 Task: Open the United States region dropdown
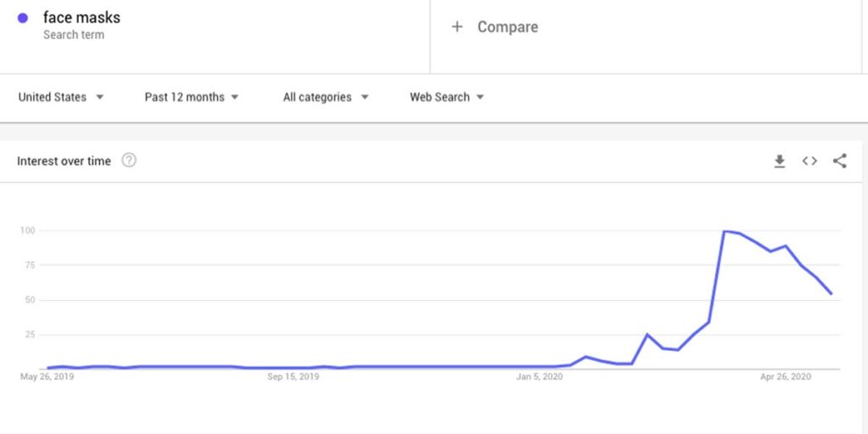pos(61,97)
